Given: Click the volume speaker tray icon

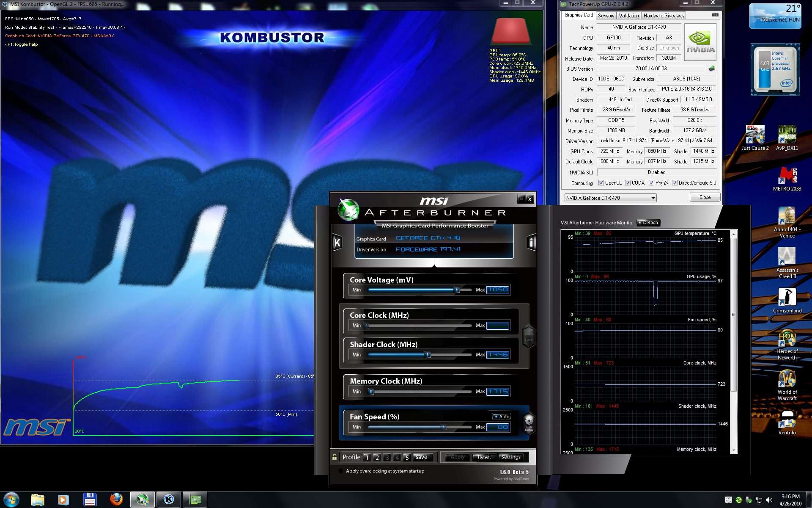Looking at the screenshot, I should pos(769,500).
